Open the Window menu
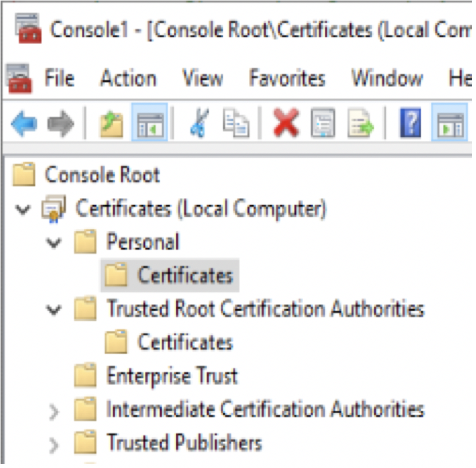The height and width of the screenshot is (468, 476). [387, 78]
